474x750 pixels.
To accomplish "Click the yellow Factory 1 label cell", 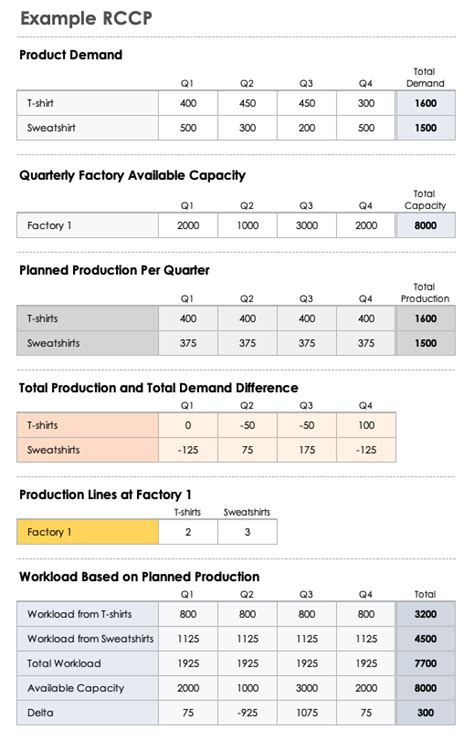I will coord(88,532).
